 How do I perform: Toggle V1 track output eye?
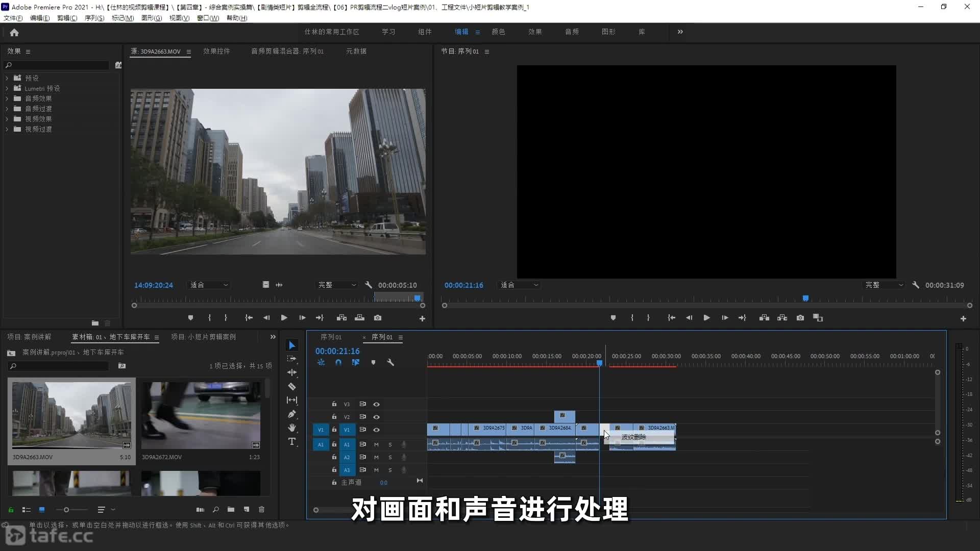[x=377, y=430]
